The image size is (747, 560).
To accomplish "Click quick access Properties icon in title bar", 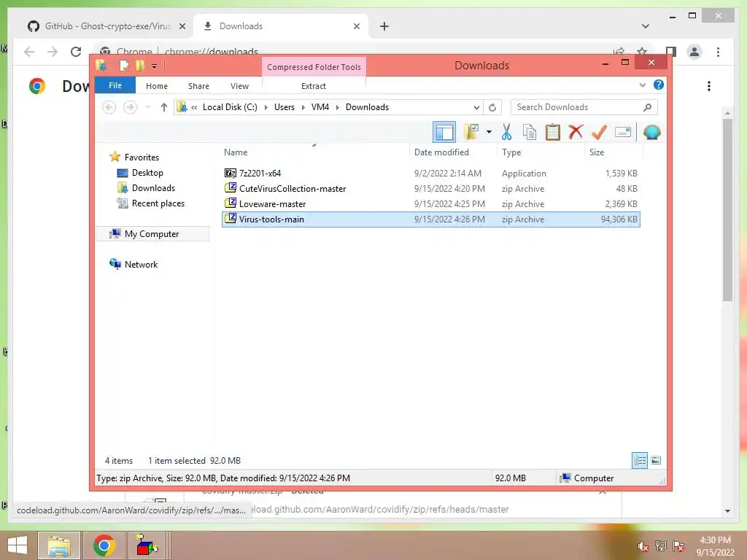I will [124, 65].
